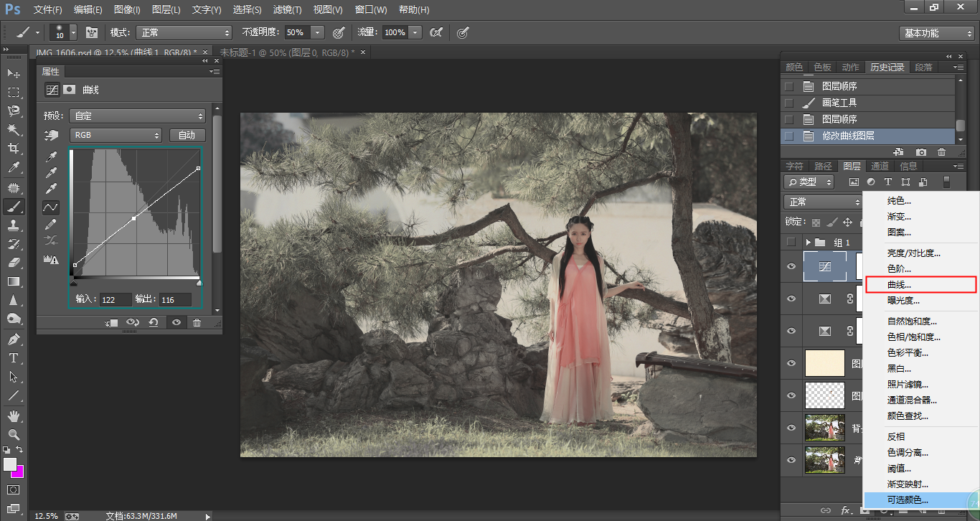Click the link layers chain icon
The height and width of the screenshot is (521, 980).
826,510
